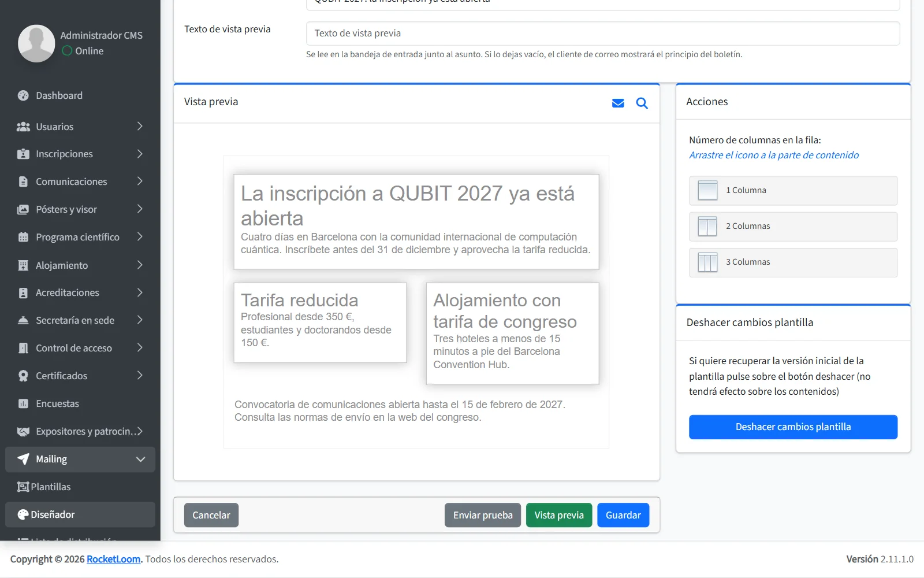
Task: Click Deshacer cambios plantilla blue button
Action: coord(793,427)
